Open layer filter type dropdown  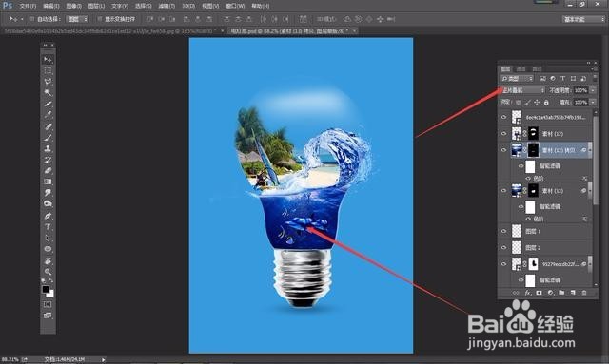(517, 79)
